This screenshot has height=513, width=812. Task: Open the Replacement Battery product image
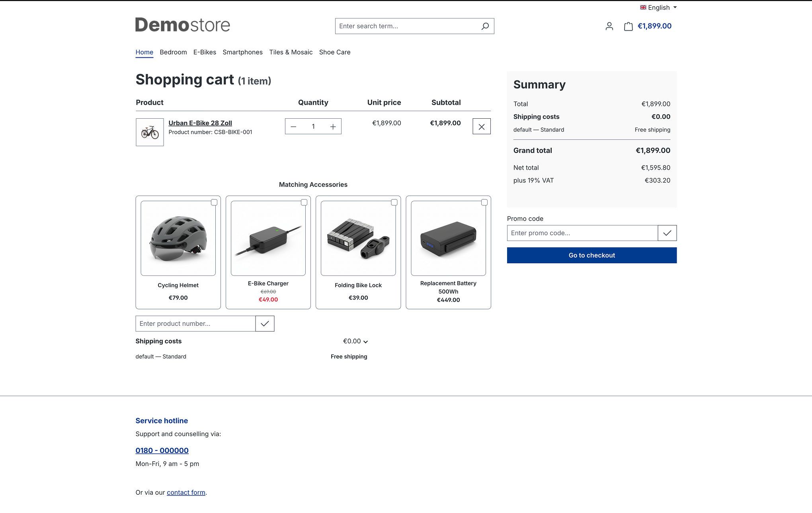448,238
